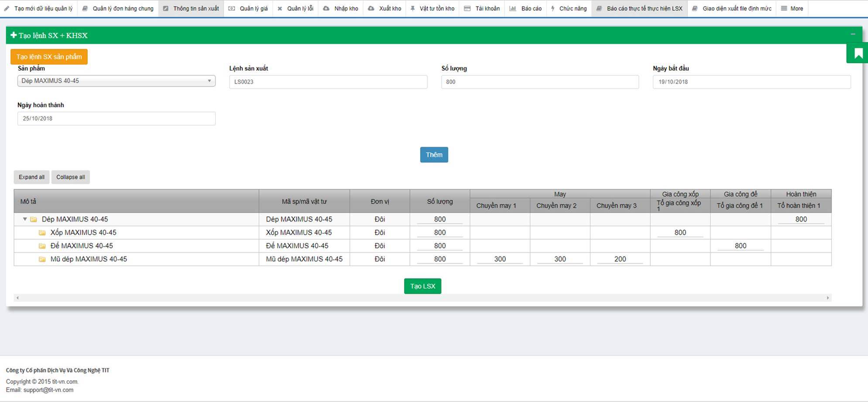
Task: Open the More menu
Action: coord(792,8)
